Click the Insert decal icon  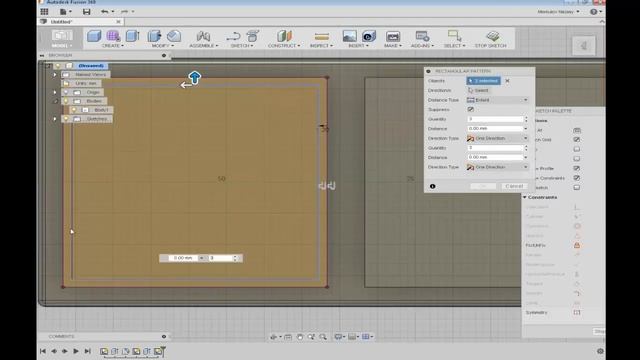[x=369, y=36]
